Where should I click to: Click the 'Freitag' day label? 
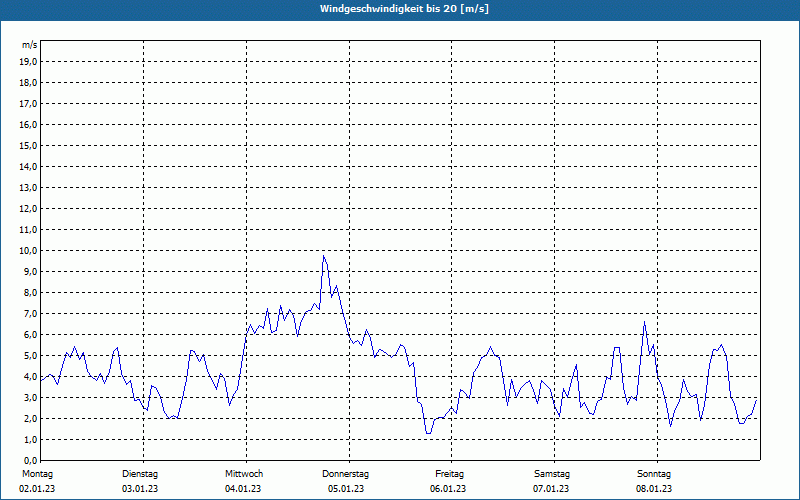point(449,474)
